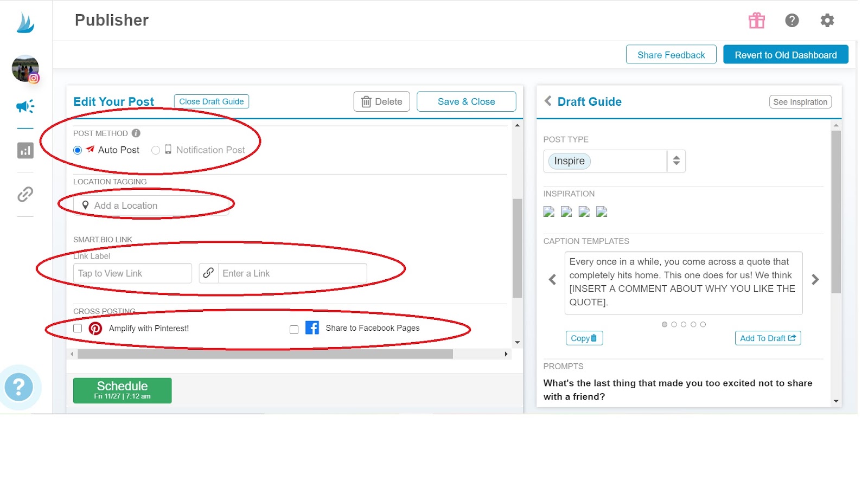
Task: Open the settings gear icon
Action: click(827, 21)
